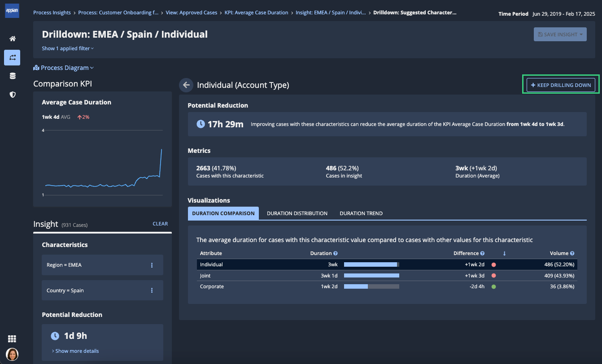Click the Region = EMEA characteristic

click(x=102, y=265)
